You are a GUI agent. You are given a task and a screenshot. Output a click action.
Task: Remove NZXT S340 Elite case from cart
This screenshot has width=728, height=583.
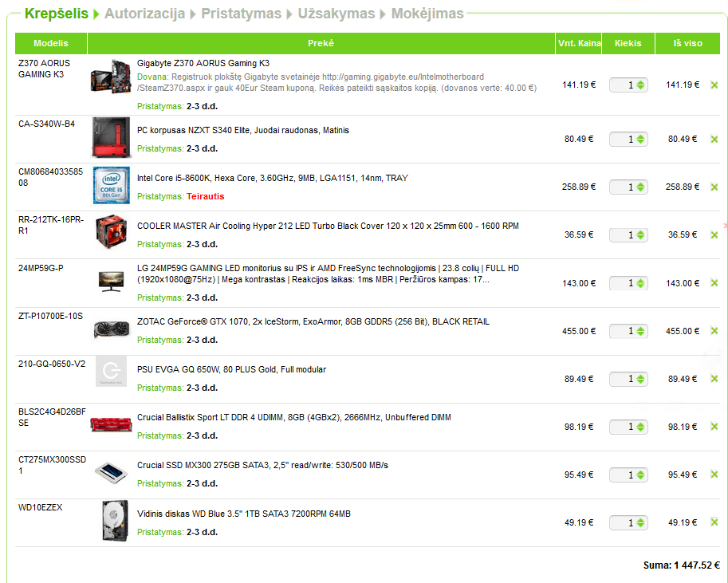[x=714, y=140]
